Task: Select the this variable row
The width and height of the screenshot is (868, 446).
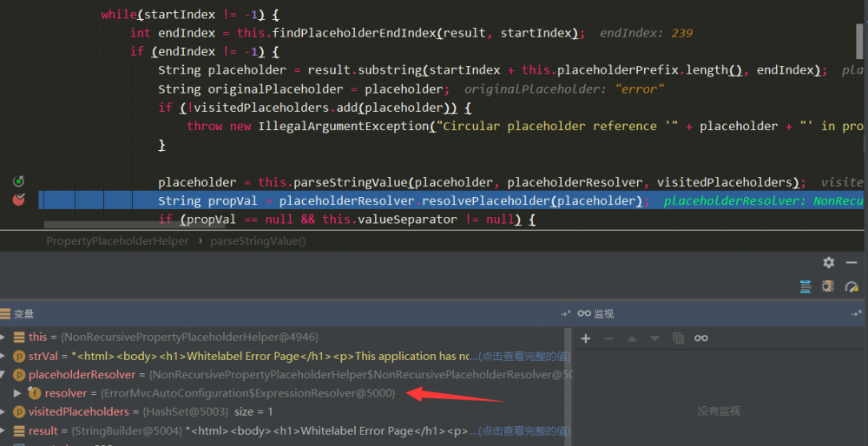Action: click(286, 337)
